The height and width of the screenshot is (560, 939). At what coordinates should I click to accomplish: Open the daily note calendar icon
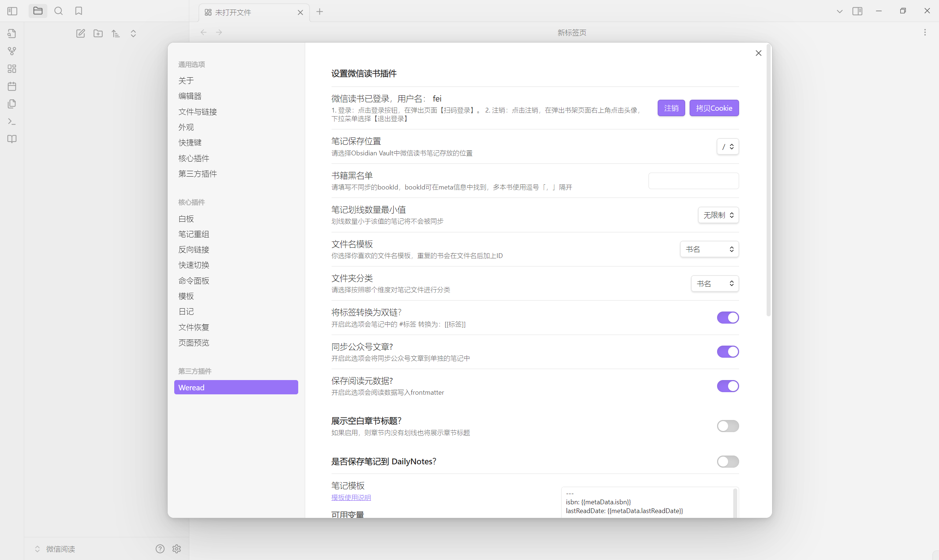[12, 86]
